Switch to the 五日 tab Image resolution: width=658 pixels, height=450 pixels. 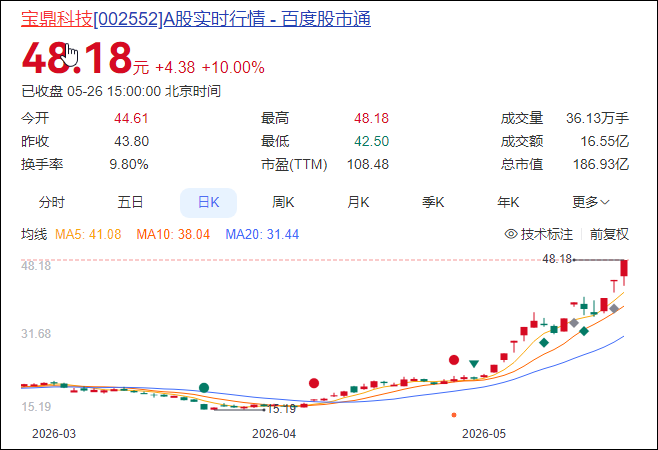(130, 203)
